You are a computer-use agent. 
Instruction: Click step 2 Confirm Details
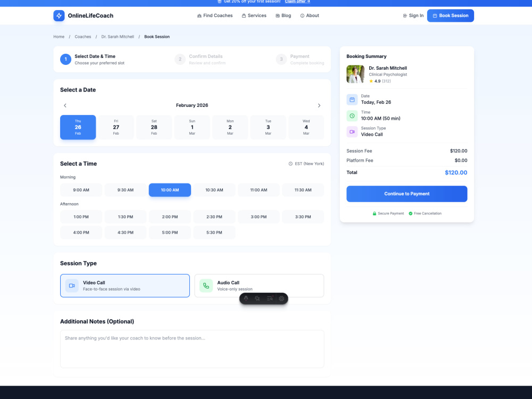(x=200, y=60)
